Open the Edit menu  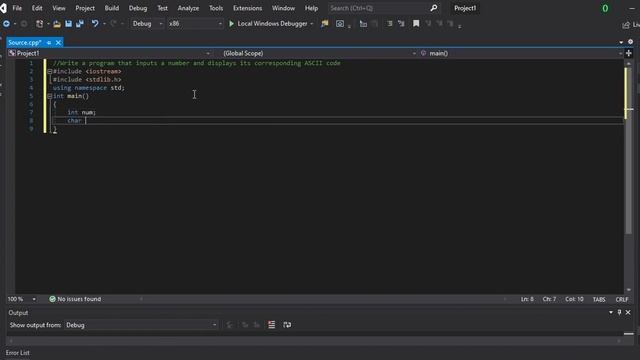click(x=37, y=8)
